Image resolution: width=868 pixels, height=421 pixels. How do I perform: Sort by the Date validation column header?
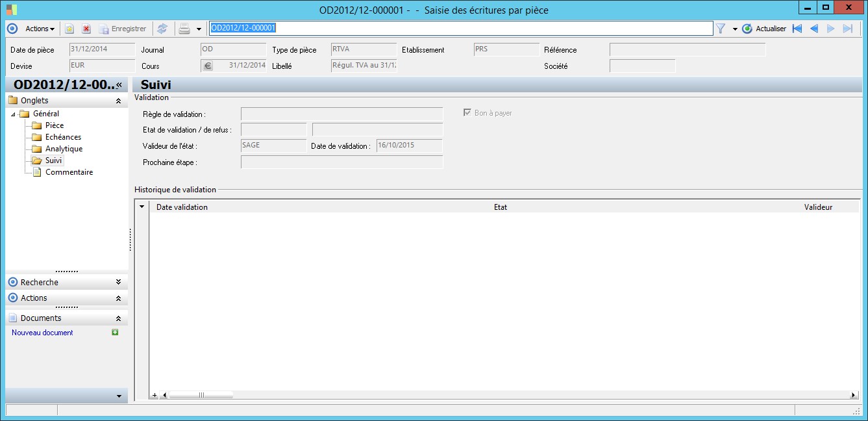pyautogui.click(x=182, y=207)
